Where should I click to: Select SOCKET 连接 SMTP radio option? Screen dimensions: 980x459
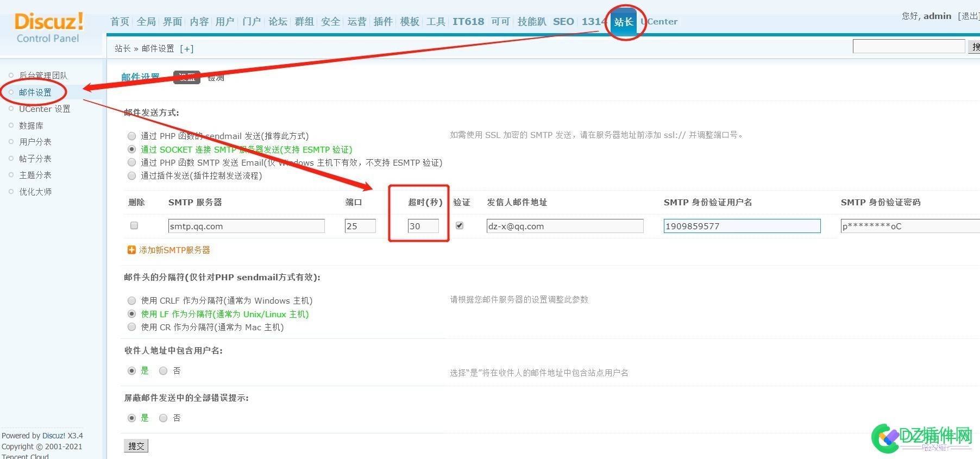pos(131,149)
